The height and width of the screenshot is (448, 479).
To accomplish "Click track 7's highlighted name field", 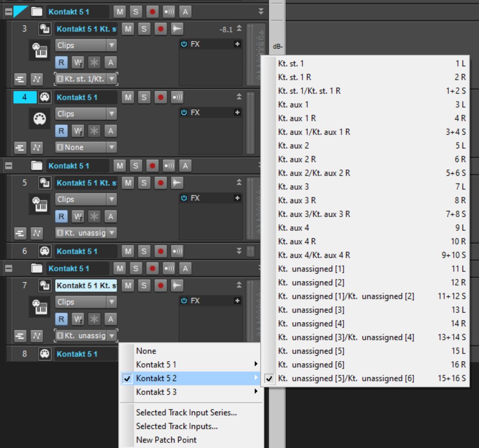I will (86, 285).
